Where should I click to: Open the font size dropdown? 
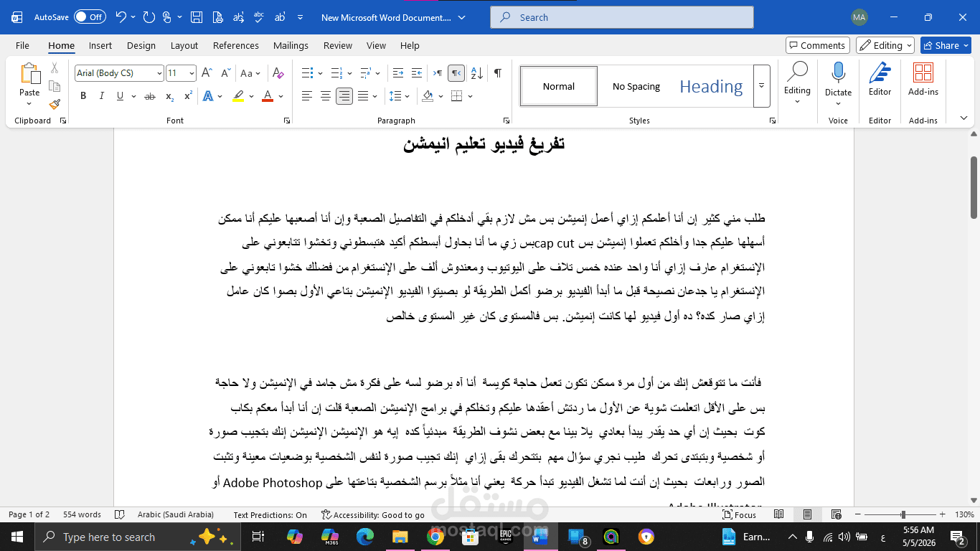tap(192, 73)
